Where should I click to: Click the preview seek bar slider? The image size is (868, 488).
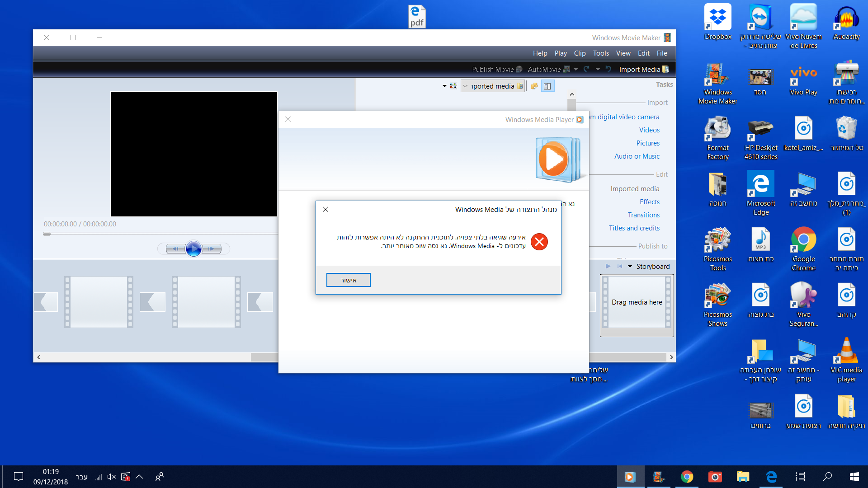coord(47,234)
